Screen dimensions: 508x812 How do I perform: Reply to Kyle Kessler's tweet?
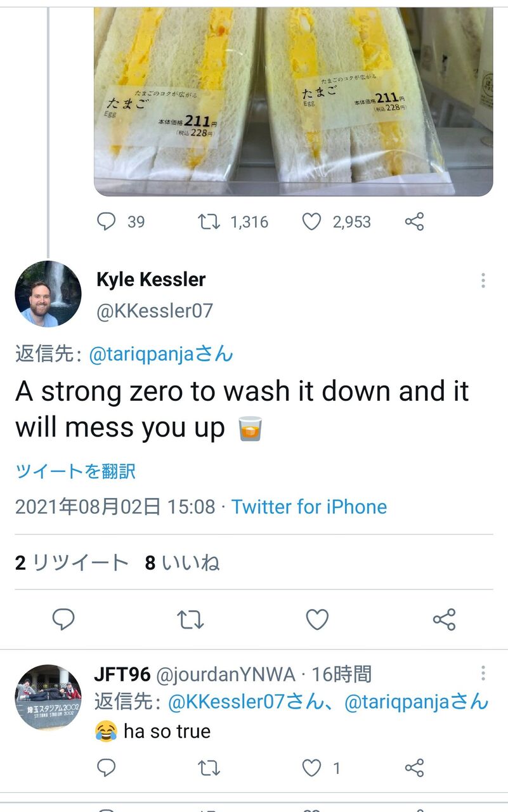coord(63,619)
